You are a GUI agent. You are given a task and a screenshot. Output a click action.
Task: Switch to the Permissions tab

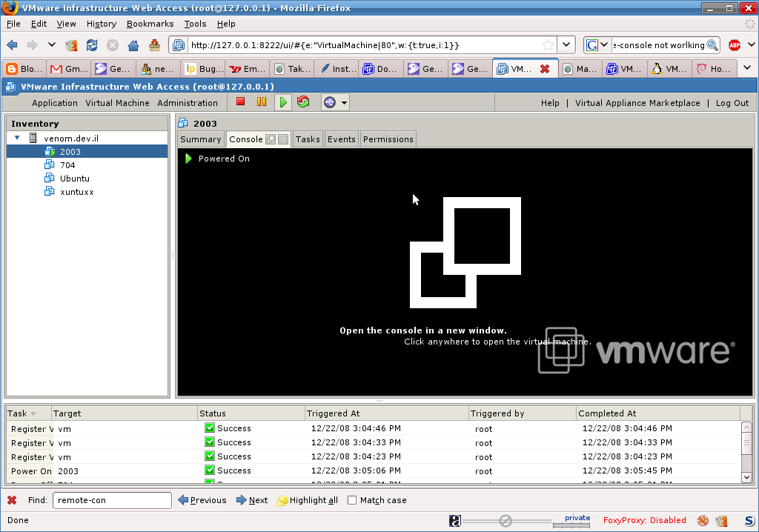pos(388,139)
